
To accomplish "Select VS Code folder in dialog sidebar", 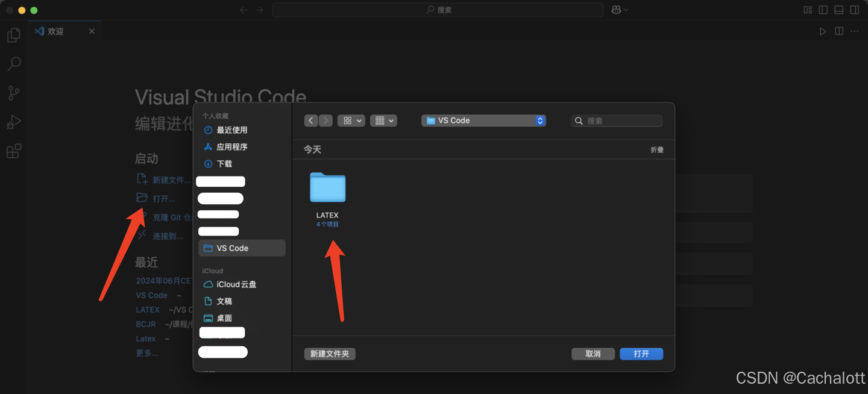I will pos(242,248).
